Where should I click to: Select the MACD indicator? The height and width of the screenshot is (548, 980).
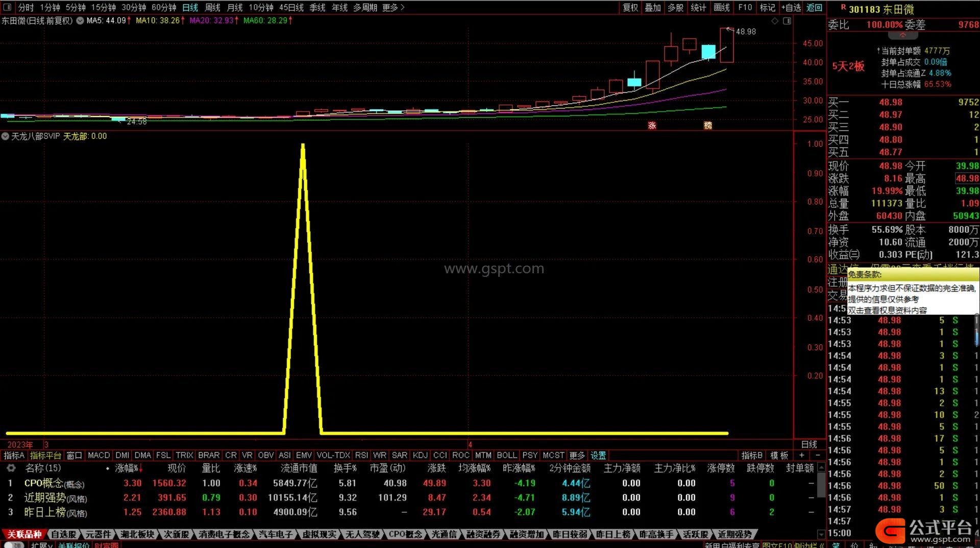coord(99,455)
